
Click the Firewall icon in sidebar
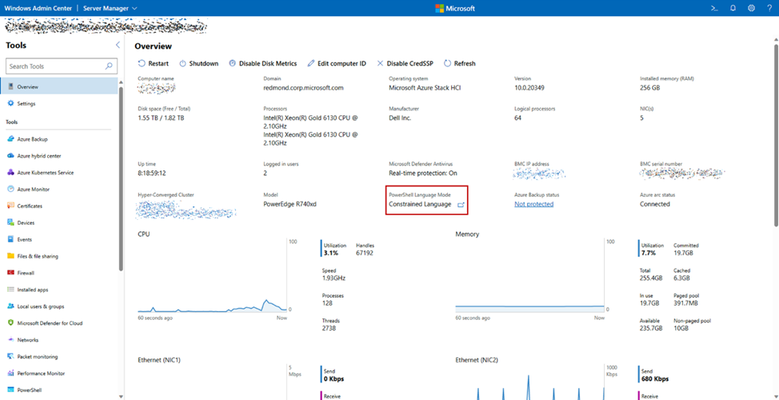pyautogui.click(x=10, y=273)
